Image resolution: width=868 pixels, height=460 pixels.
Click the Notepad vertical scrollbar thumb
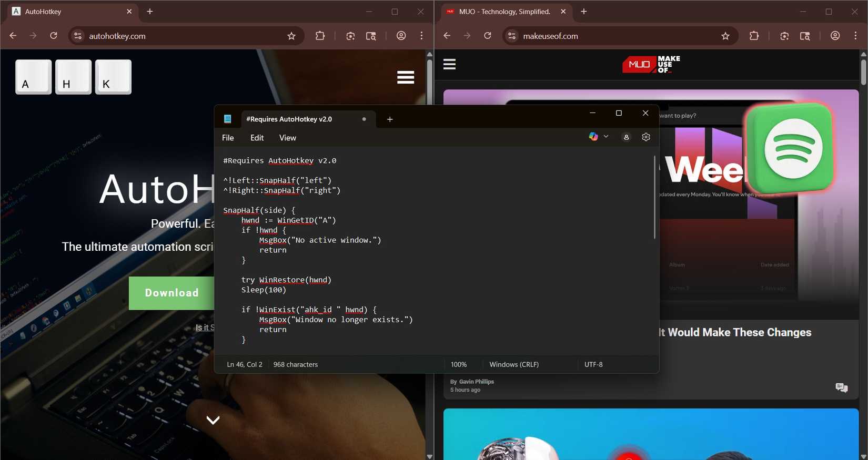tap(654, 197)
